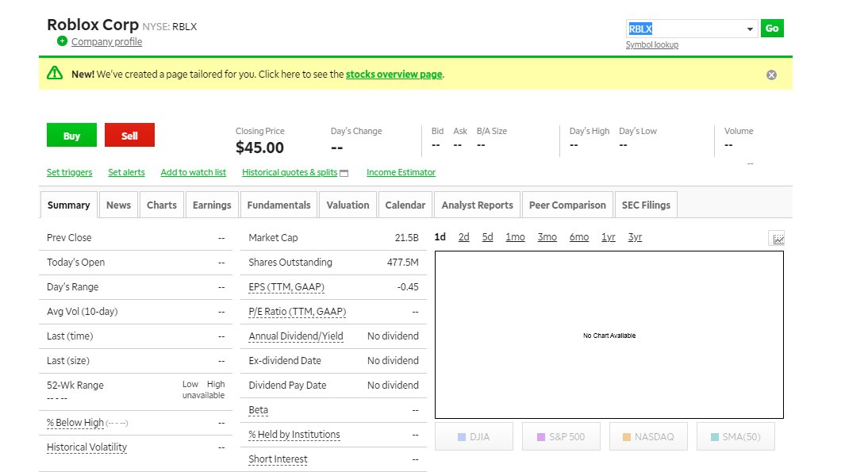Switch to the Peer Comparison tab
Screen dimensions: 868x472
[x=567, y=205]
